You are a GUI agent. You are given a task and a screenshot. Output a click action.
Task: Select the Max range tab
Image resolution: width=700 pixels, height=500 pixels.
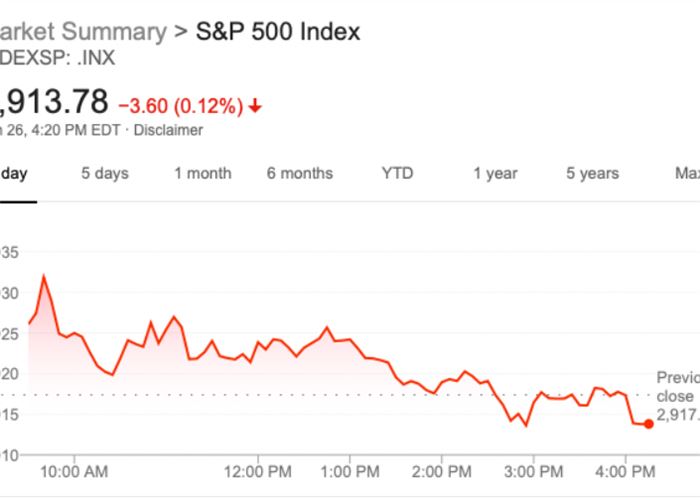click(x=686, y=173)
